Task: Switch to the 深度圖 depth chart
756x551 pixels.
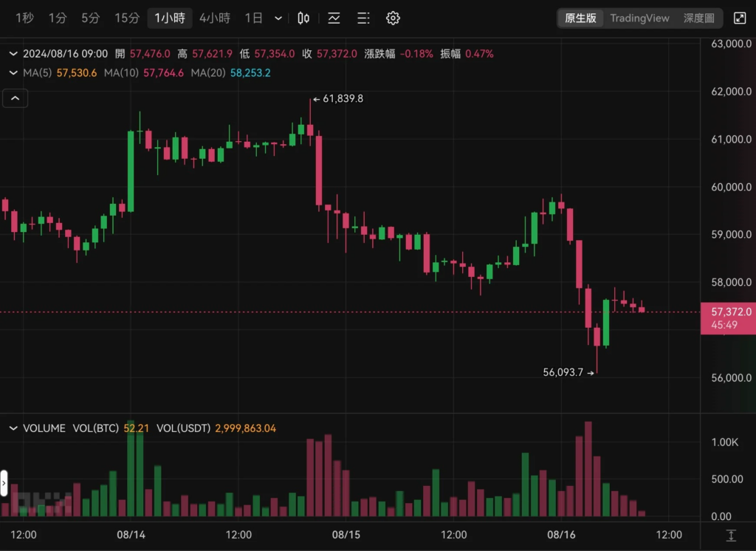Action: pyautogui.click(x=698, y=18)
